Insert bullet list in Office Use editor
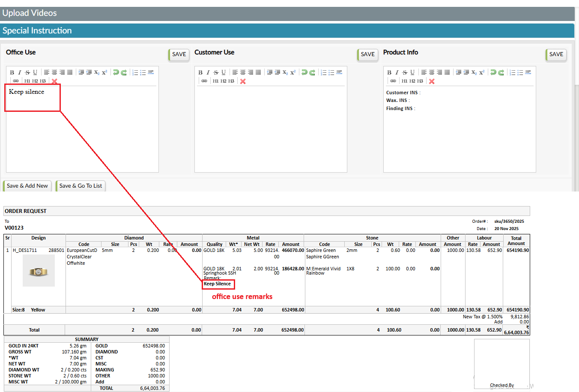Screen dimensions: 579x392 (x=143, y=72)
